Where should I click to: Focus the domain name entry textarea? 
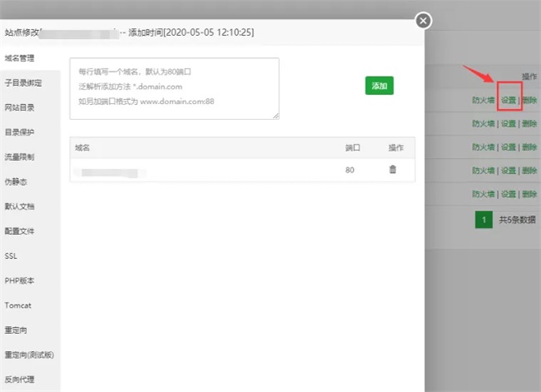[174, 89]
